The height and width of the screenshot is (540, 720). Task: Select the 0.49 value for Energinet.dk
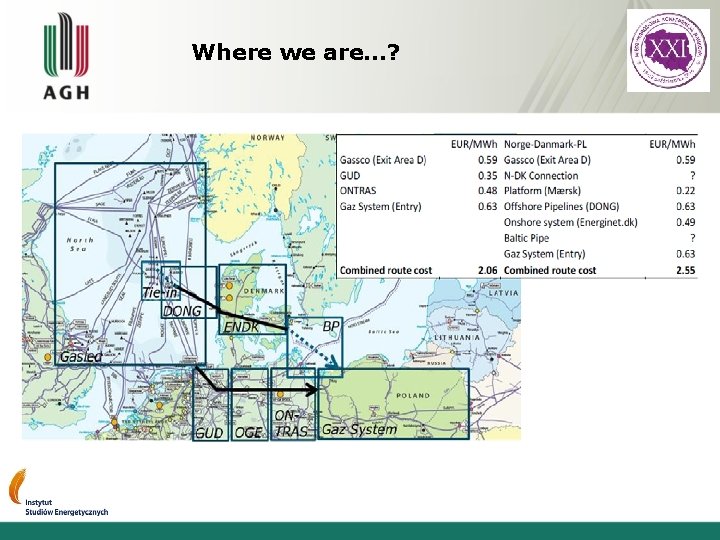coord(686,222)
